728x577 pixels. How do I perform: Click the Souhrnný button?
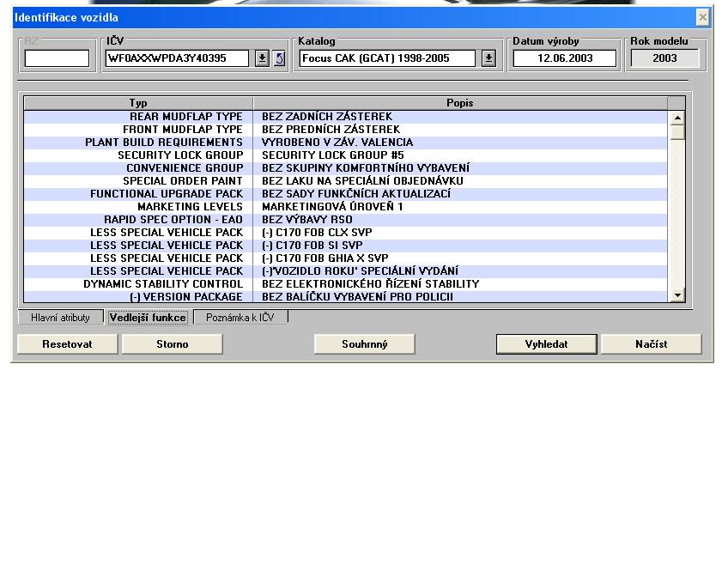365,344
